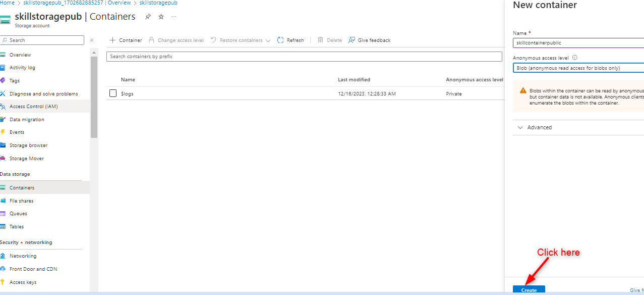The width and height of the screenshot is (644, 295).
Task: Pin the skillstoragepub blade
Action: coord(148,17)
